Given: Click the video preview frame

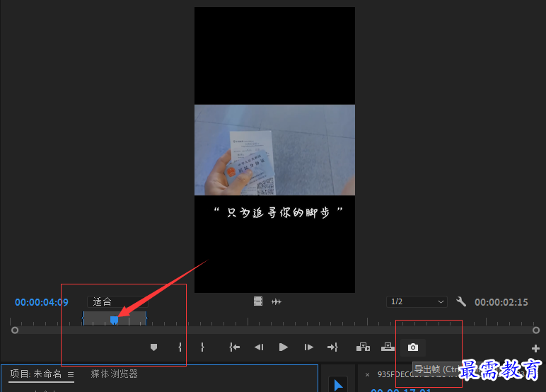Looking at the screenshot, I should pos(274,150).
